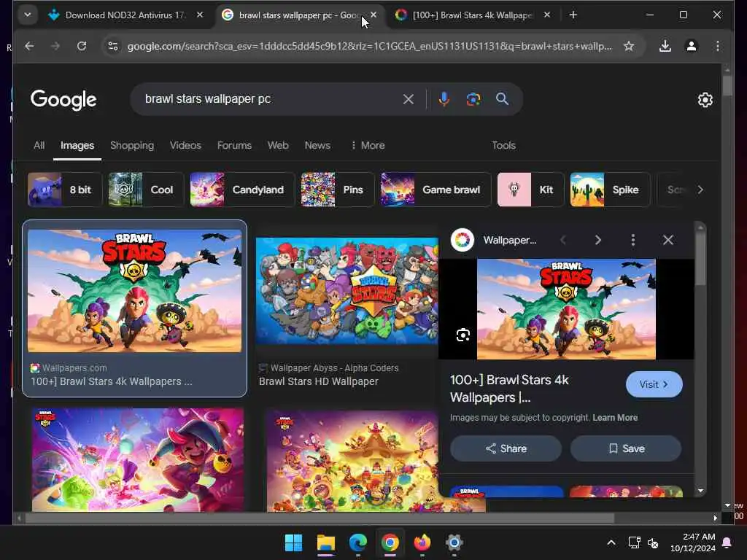Image resolution: width=747 pixels, height=560 pixels.
Task: Open search Tools options
Action: point(503,145)
